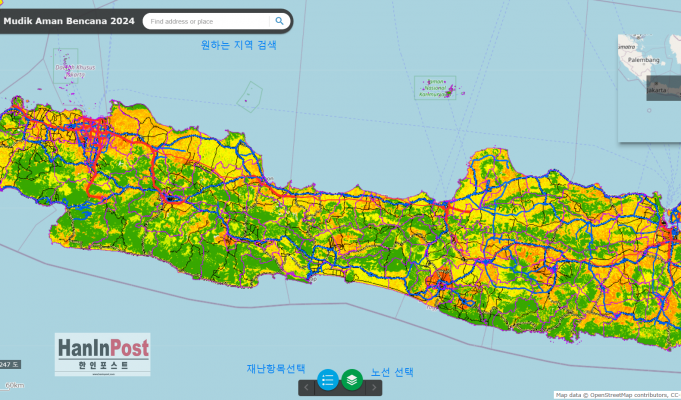Click the right arrow in widget bar
This screenshot has height=400, width=681.
click(x=374, y=388)
